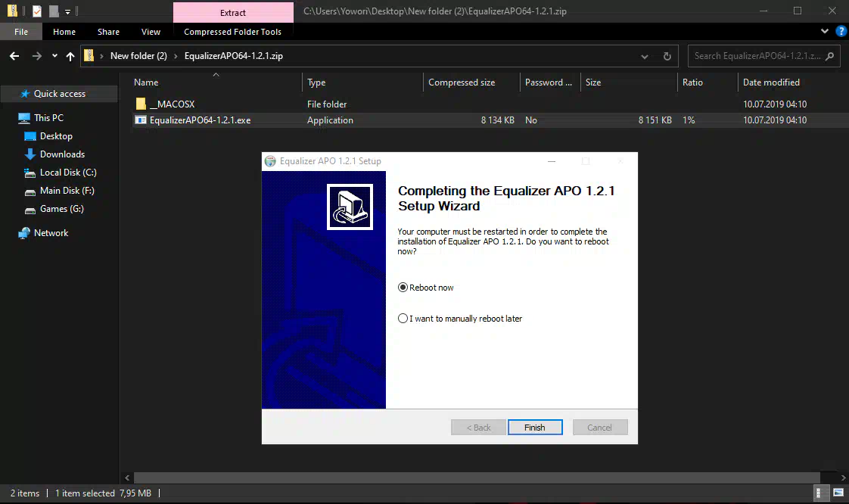
Task: Click the EqualizerAPO64 exe application icon
Action: coord(141,120)
